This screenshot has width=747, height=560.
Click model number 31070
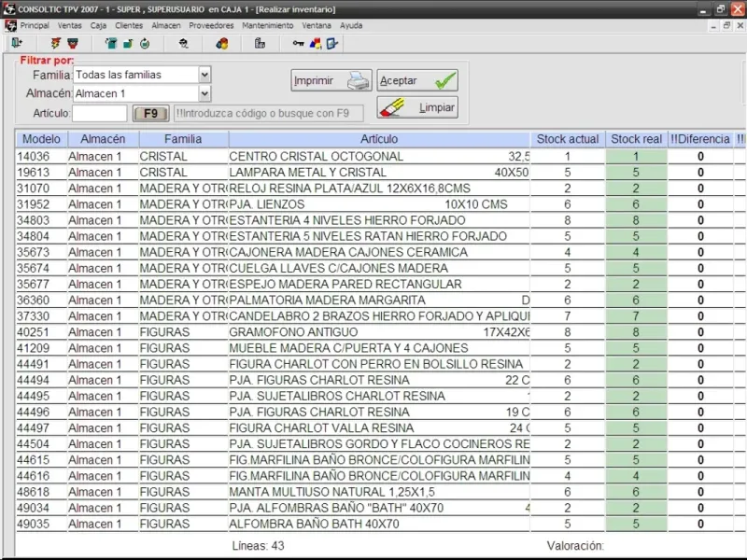(34, 189)
